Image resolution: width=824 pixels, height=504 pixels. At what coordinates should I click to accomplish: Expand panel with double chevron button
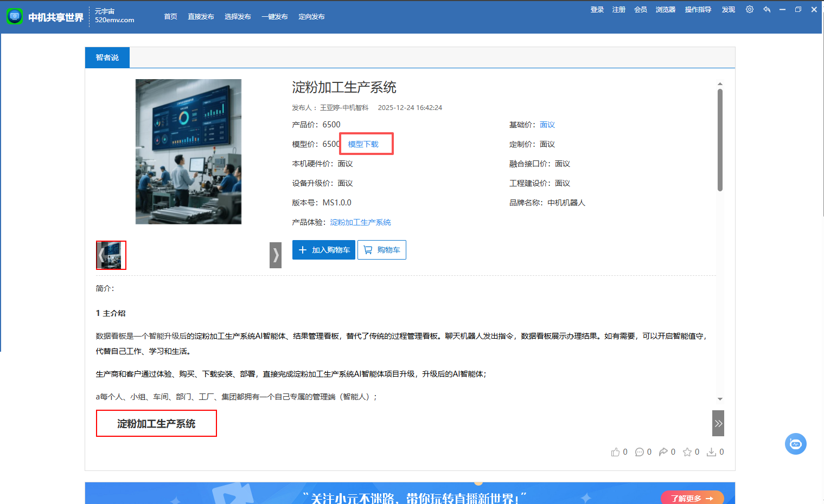pos(718,423)
